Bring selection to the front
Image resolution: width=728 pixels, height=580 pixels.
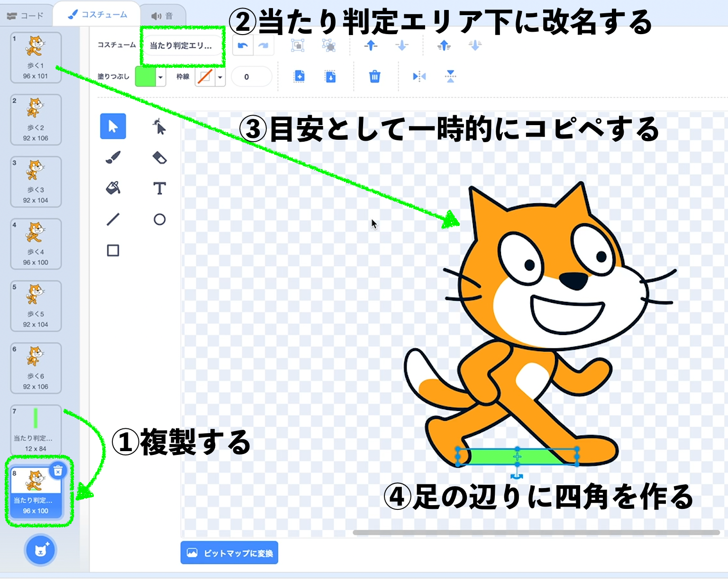coord(444,45)
